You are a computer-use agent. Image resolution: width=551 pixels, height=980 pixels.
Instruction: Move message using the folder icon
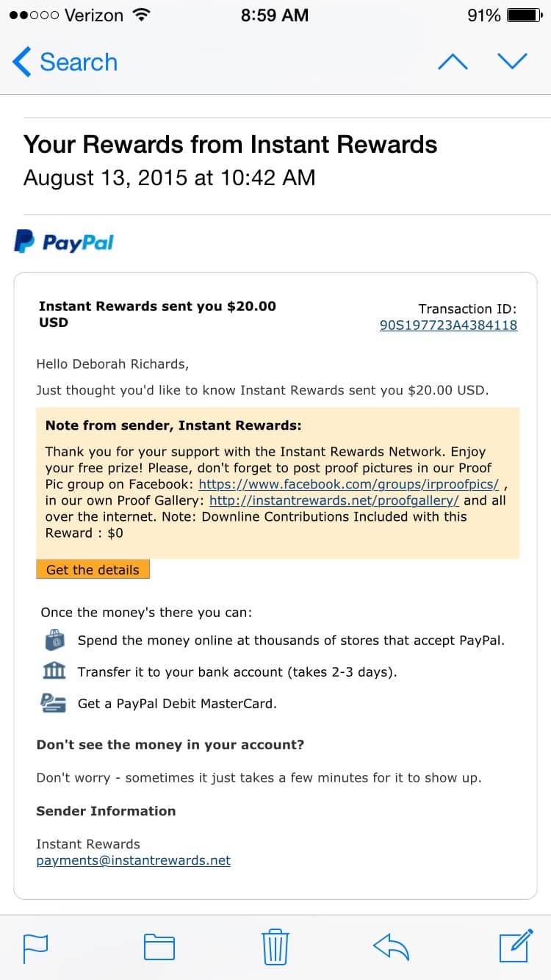click(x=159, y=947)
